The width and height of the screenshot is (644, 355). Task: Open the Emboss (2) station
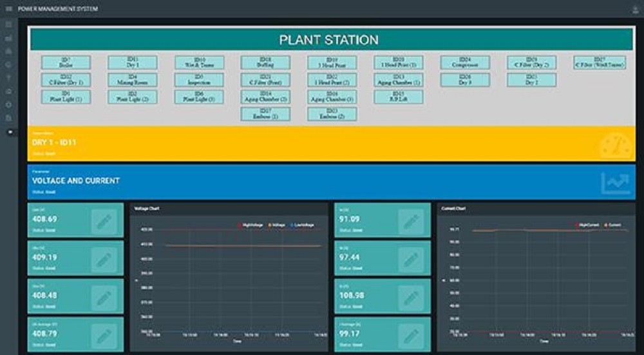pos(332,114)
